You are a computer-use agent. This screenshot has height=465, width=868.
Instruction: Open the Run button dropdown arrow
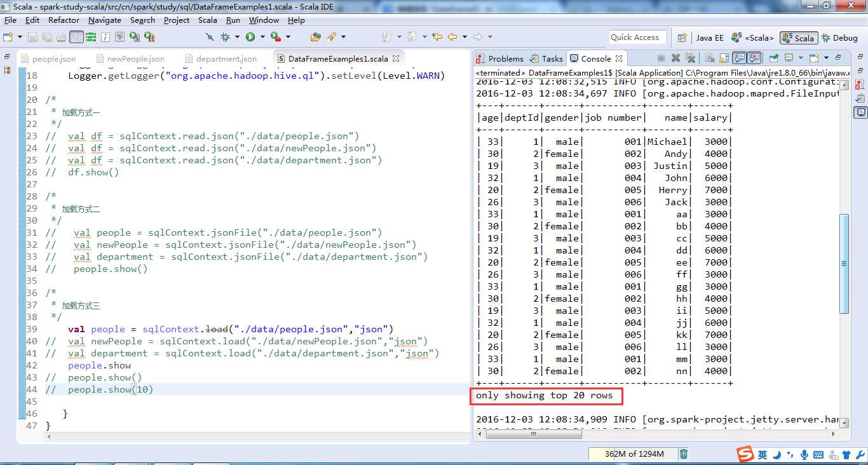(262, 37)
